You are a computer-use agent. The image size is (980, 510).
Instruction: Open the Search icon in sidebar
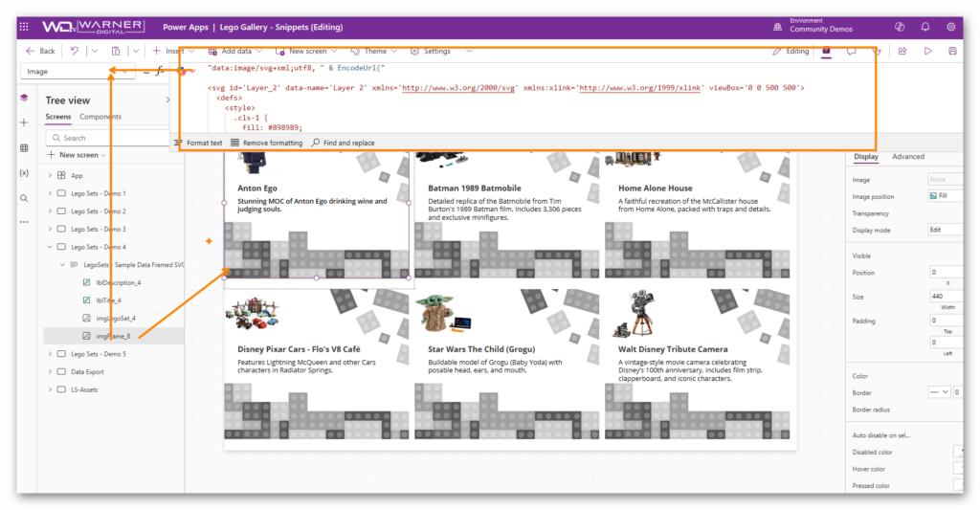click(24, 199)
